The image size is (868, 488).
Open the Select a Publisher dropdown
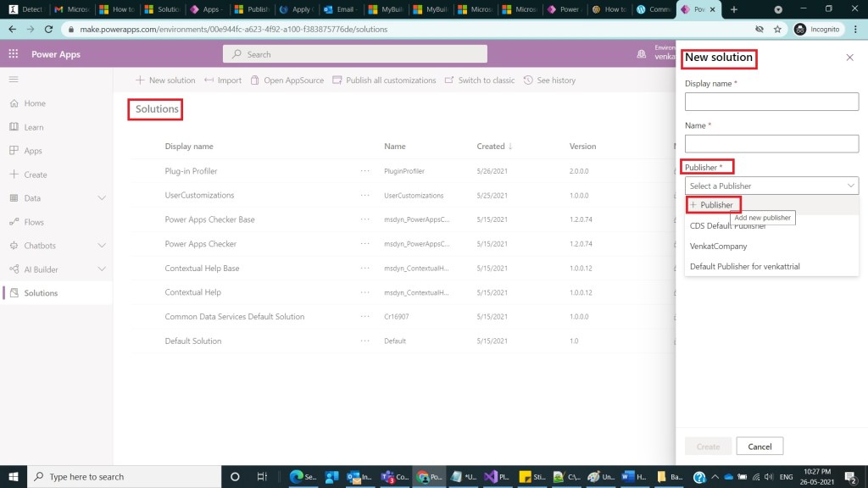[771, 186]
